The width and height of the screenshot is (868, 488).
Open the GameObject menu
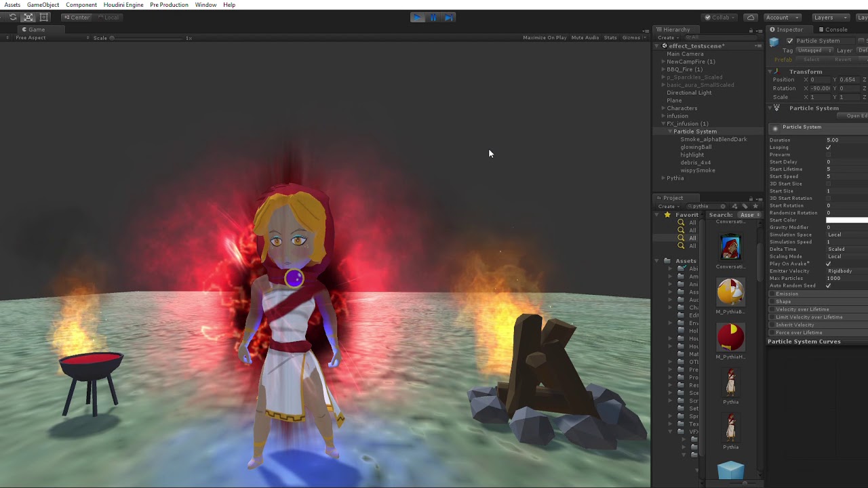point(43,5)
